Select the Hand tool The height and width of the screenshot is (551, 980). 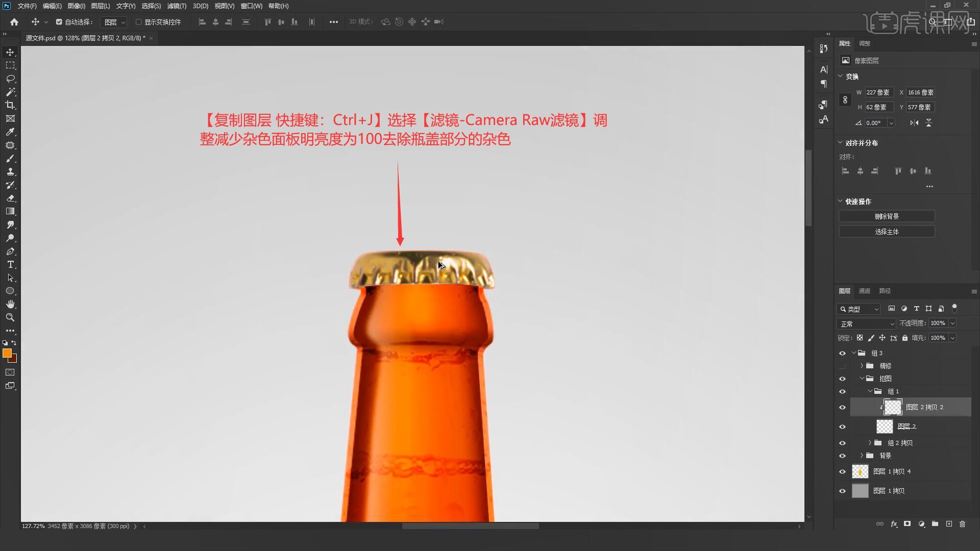tap(10, 304)
